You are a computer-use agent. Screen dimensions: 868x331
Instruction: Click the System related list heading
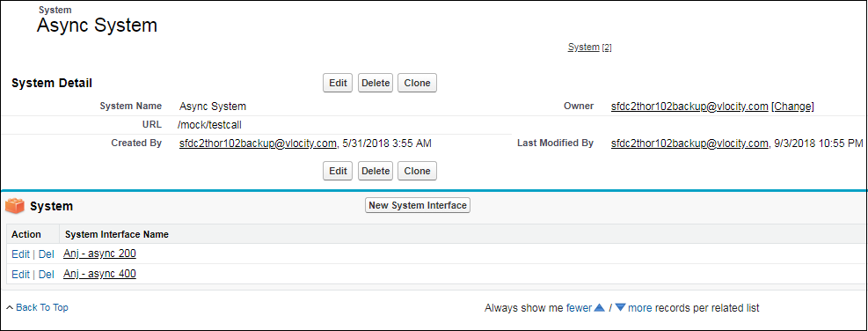pos(52,207)
